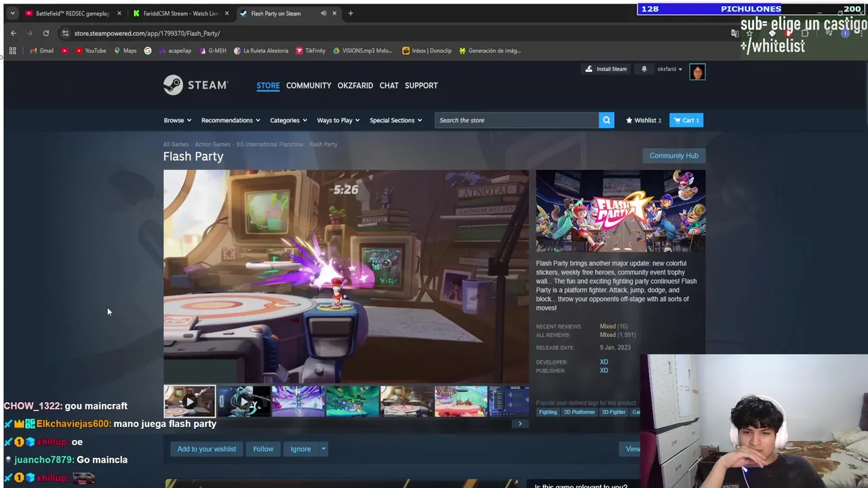Go to STORE tab

268,85
